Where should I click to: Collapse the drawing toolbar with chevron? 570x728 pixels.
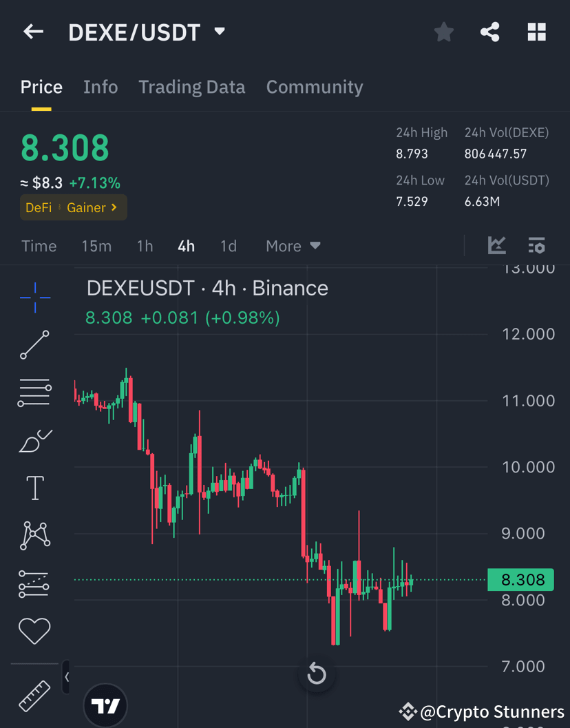[x=67, y=677]
